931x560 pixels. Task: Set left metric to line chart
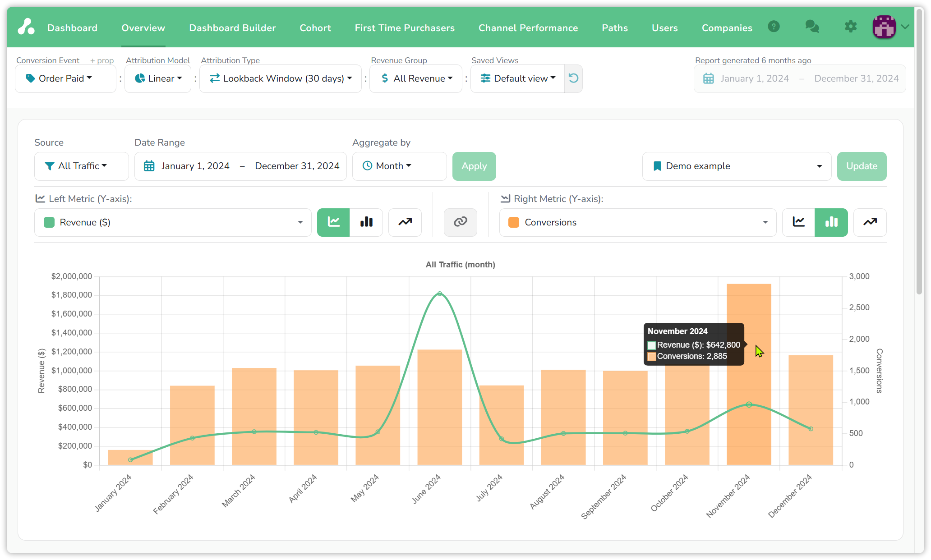coord(333,222)
